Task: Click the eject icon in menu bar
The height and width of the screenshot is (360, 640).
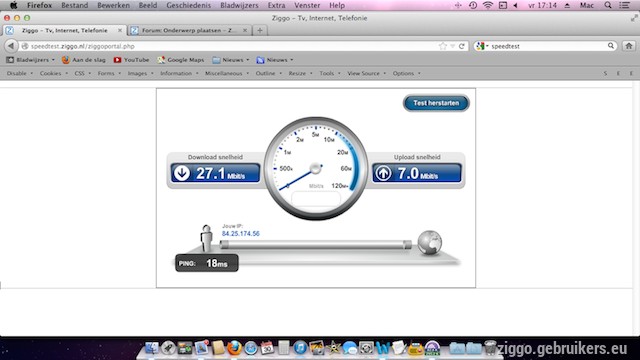Action: coord(567,5)
